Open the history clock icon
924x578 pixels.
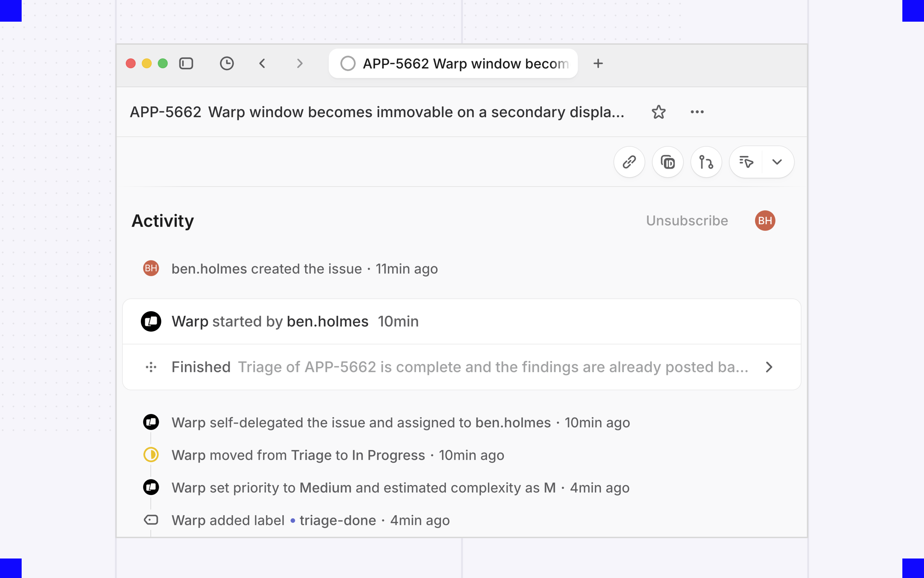point(227,63)
